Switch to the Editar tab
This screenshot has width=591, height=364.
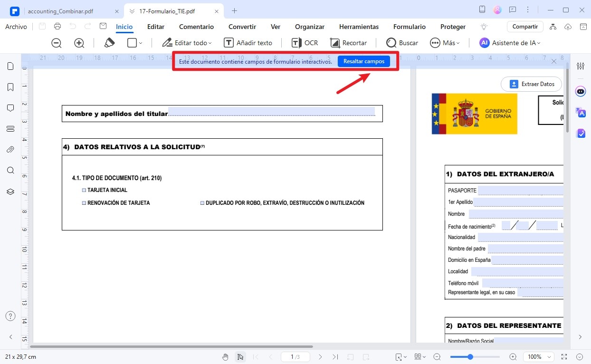(x=156, y=27)
